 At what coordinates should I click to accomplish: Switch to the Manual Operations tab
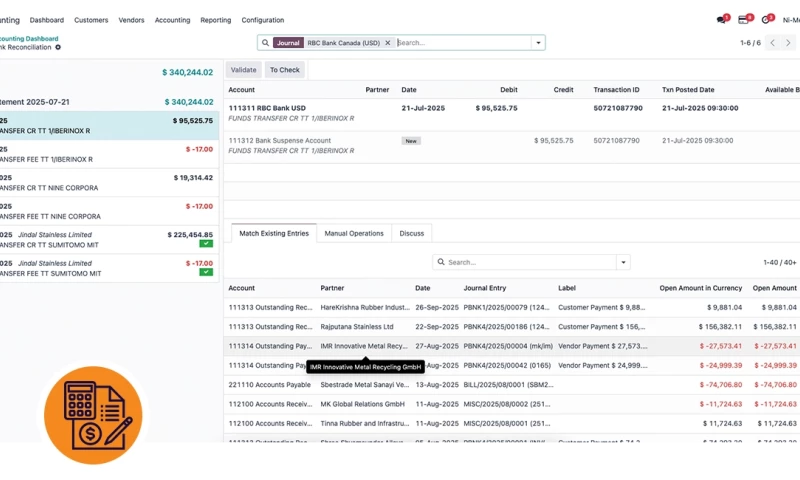pyautogui.click(x=354, y=233)
